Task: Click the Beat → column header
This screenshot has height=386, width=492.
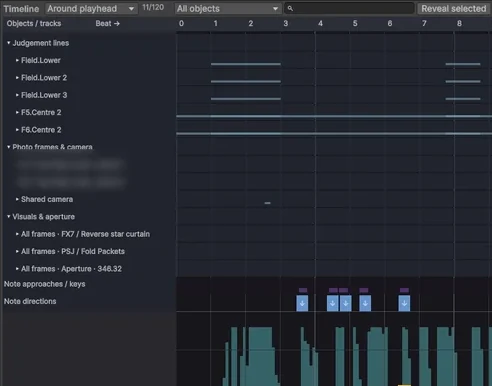Action: point(107,23)
